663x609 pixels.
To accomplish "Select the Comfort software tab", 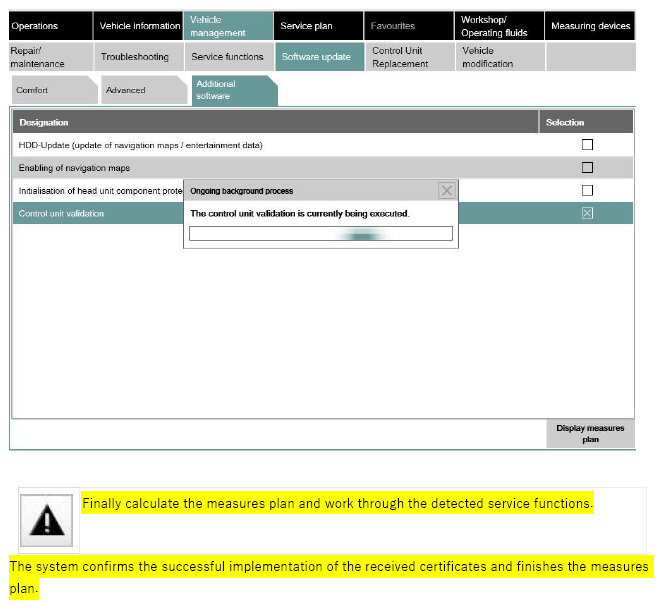I will click(50, 90).
